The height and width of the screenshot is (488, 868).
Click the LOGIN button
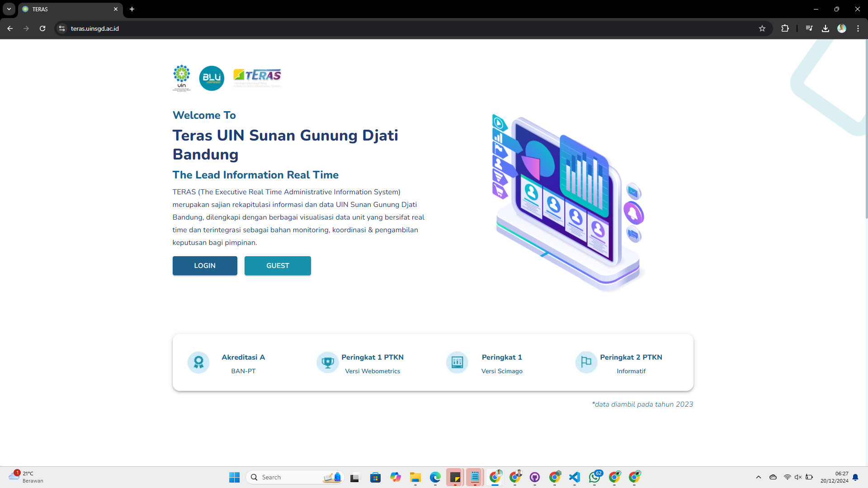coord(205,266)
